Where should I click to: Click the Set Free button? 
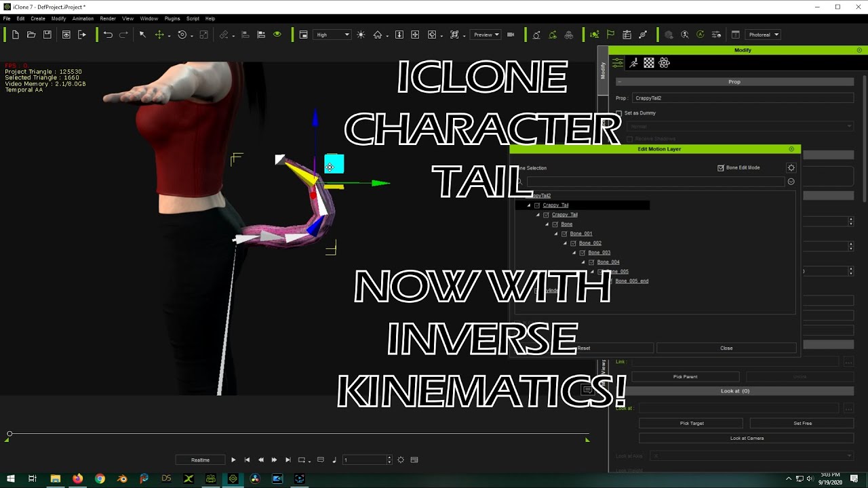pos(802,424)
